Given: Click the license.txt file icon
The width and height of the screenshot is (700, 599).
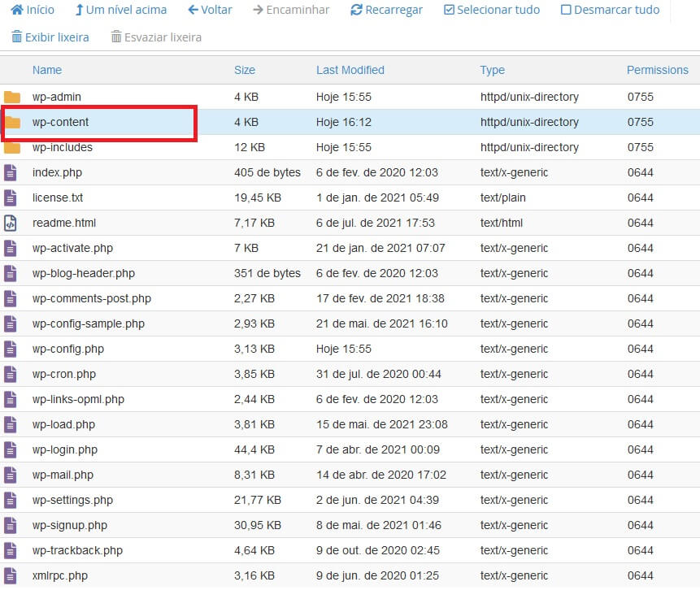Looking at the screenshot, I should 11,197.
